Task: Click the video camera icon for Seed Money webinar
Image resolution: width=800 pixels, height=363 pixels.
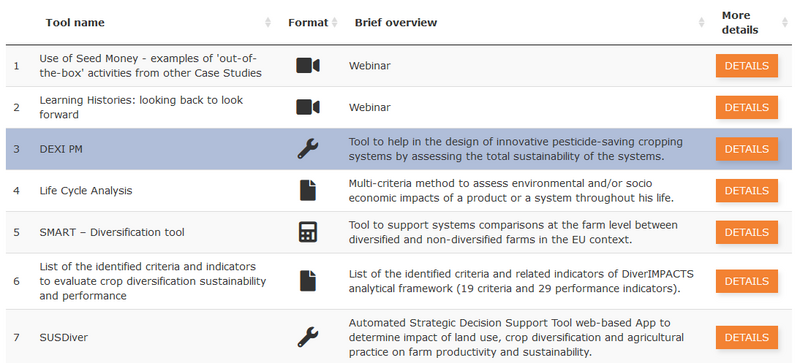Action: coord(308,66)
